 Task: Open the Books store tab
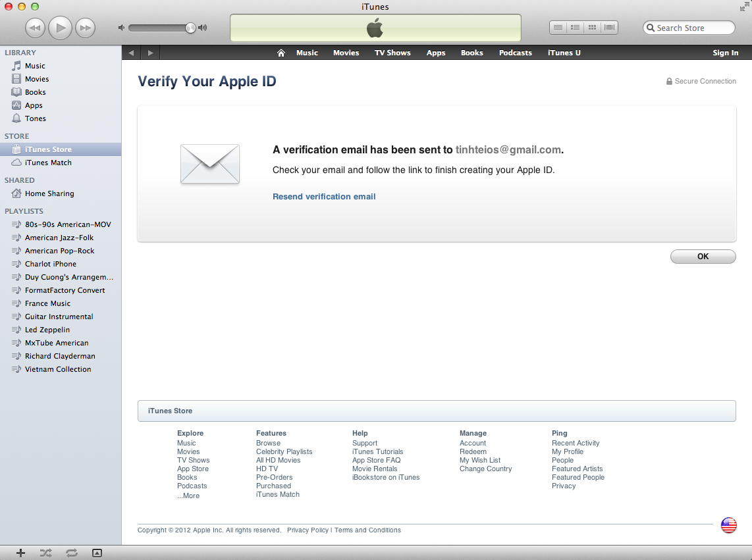[472, 53]
